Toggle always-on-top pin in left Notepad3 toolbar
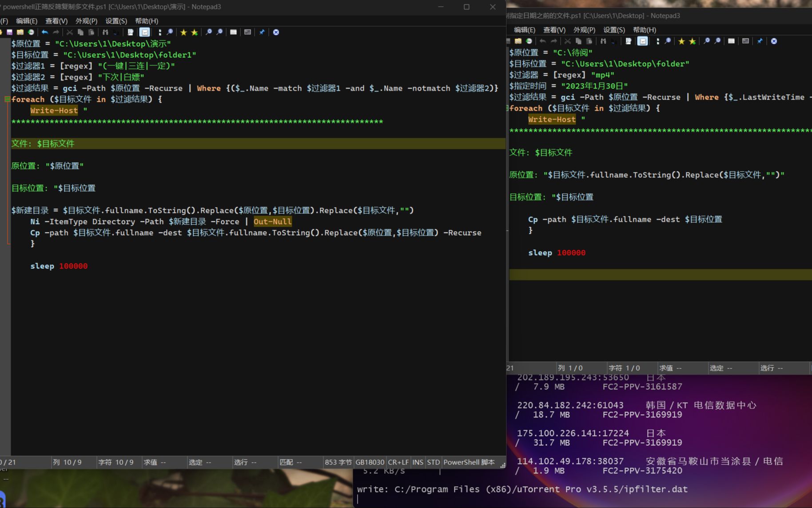812x508 pixels. click(262, 32)
